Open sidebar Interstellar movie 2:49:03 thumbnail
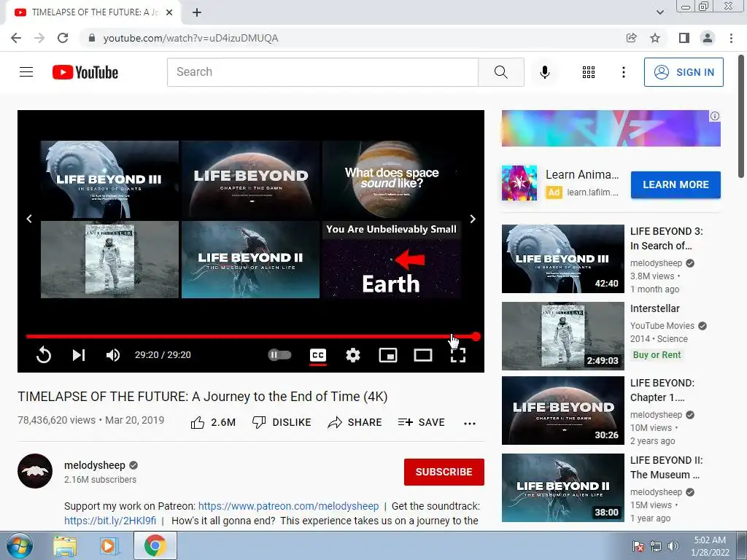The image size is (747, 560). [x=562, y=335]
